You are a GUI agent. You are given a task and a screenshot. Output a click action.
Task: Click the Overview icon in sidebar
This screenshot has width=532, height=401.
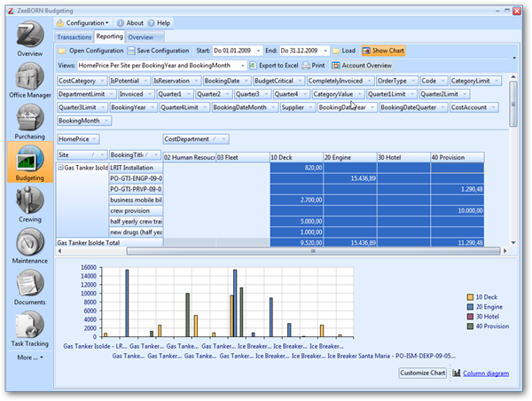(29, 37)
